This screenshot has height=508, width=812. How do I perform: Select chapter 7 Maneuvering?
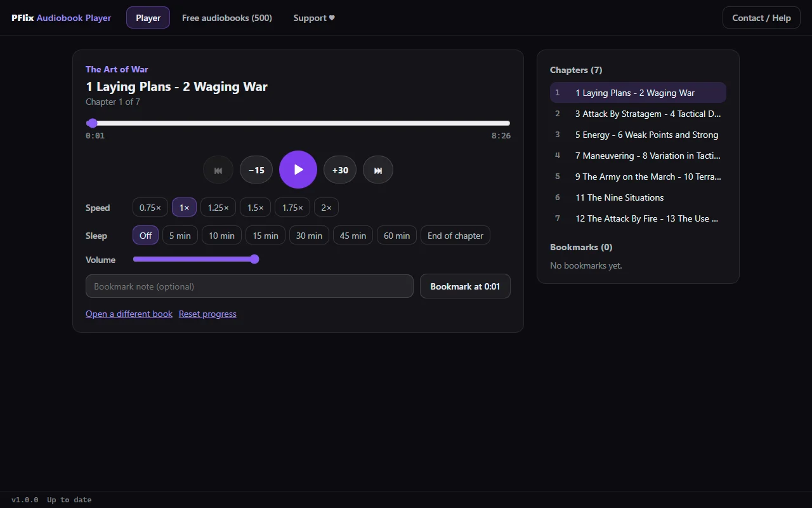(638, 156)
